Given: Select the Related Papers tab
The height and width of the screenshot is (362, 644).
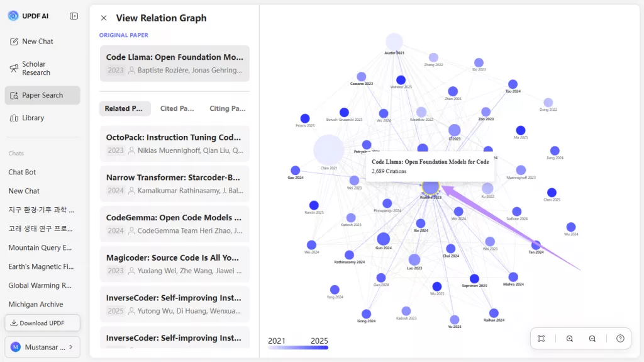Looking at the screenshot, I should [x=125, y=108].
